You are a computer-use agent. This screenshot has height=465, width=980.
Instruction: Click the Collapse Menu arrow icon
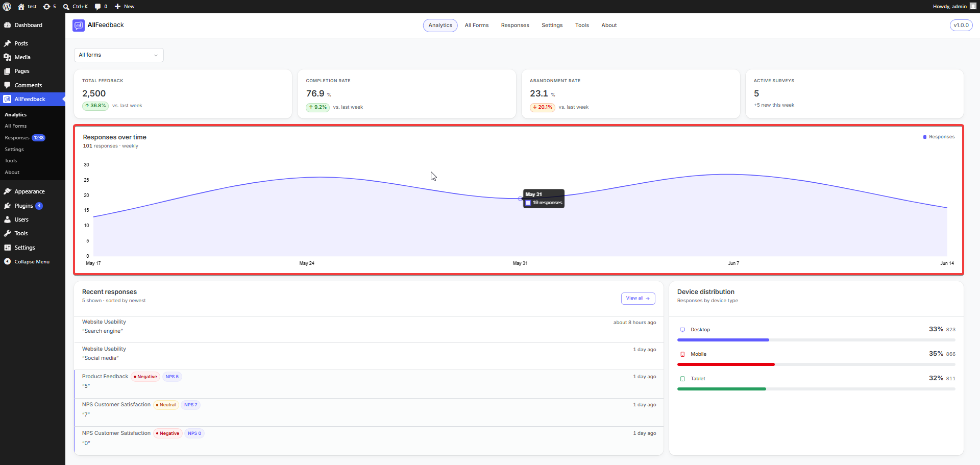[7, 261]
